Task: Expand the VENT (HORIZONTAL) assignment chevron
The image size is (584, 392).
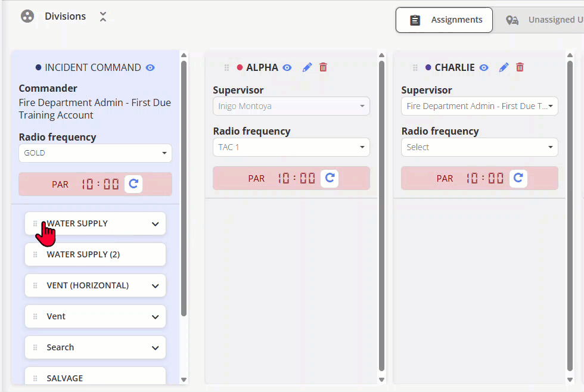Action: click(x=156, y=286)
